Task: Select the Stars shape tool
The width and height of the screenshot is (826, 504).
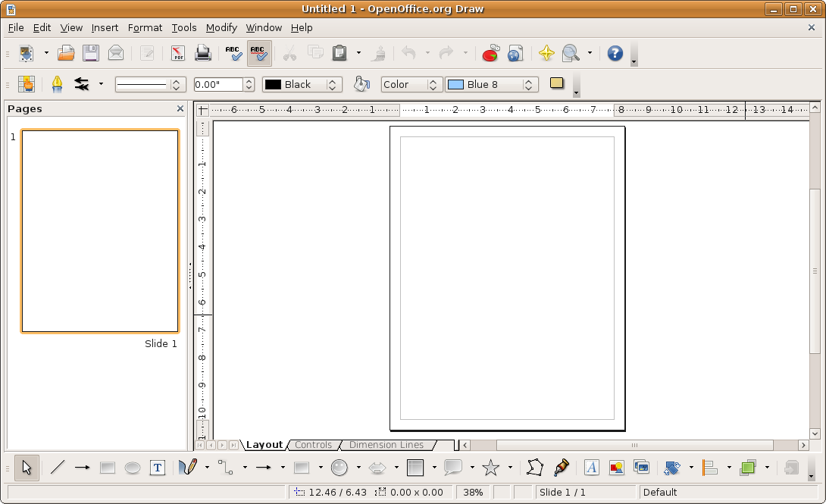Action: pyautogui.click(x=490, y=467)
